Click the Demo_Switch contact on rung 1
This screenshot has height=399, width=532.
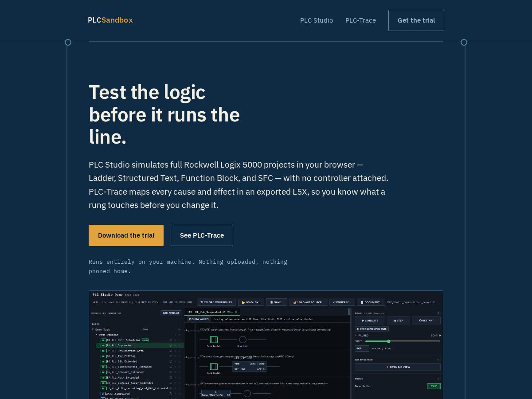pyautogui.click(x=214, y=367)
